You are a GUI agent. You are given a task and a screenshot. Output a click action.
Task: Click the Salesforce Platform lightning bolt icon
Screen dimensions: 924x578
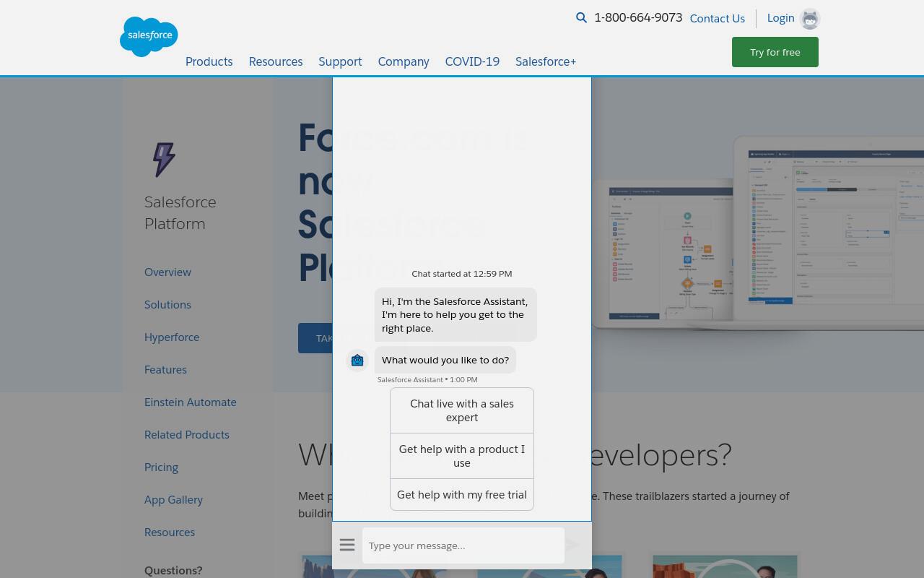click(x=164, y=160)
